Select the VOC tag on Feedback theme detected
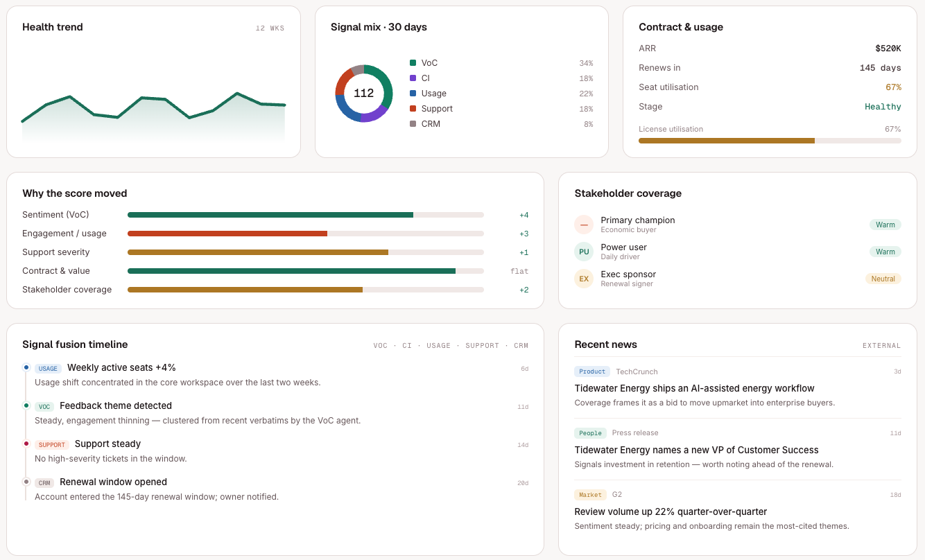This screenshot has height=560, width=925. (44, 407)
